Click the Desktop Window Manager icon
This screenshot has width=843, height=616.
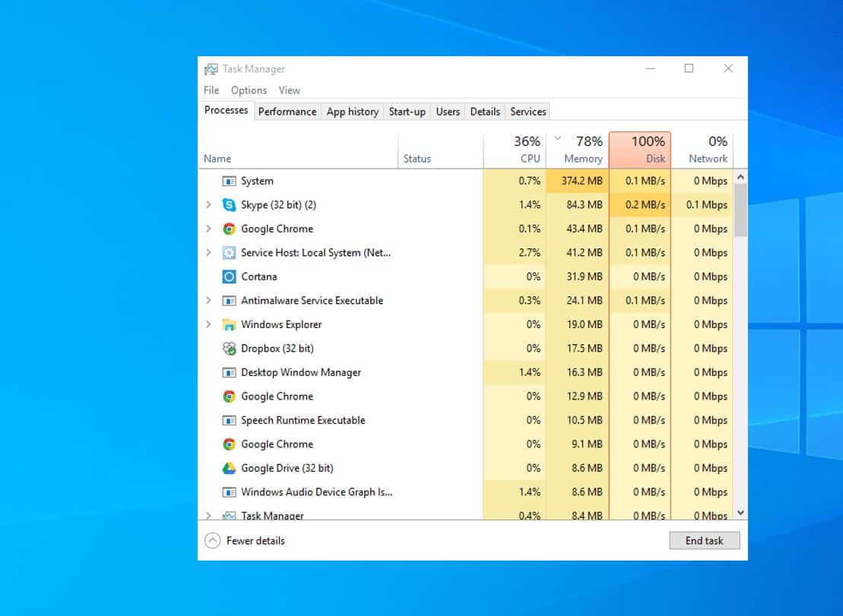coord(229,372)
